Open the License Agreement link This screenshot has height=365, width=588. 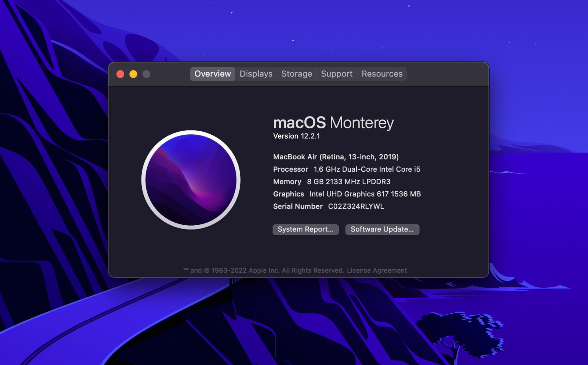point(377,270)
